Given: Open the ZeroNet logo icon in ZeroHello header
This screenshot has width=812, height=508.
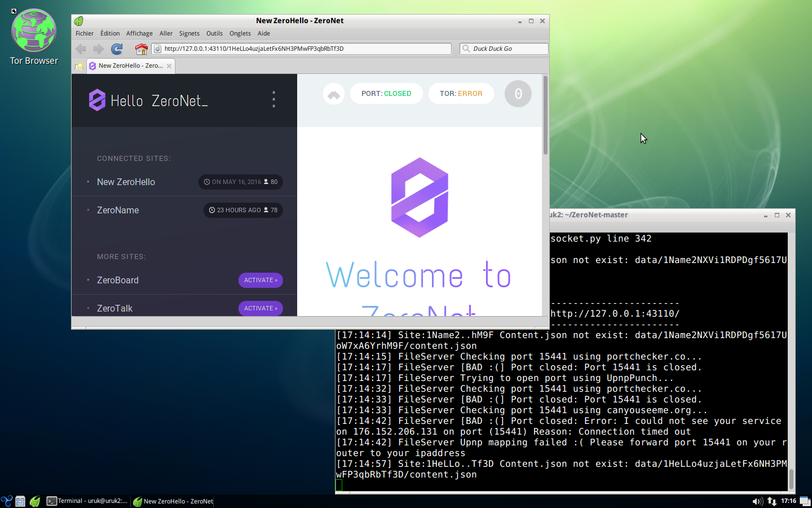Looking at the screenshot, I should 97,100.
